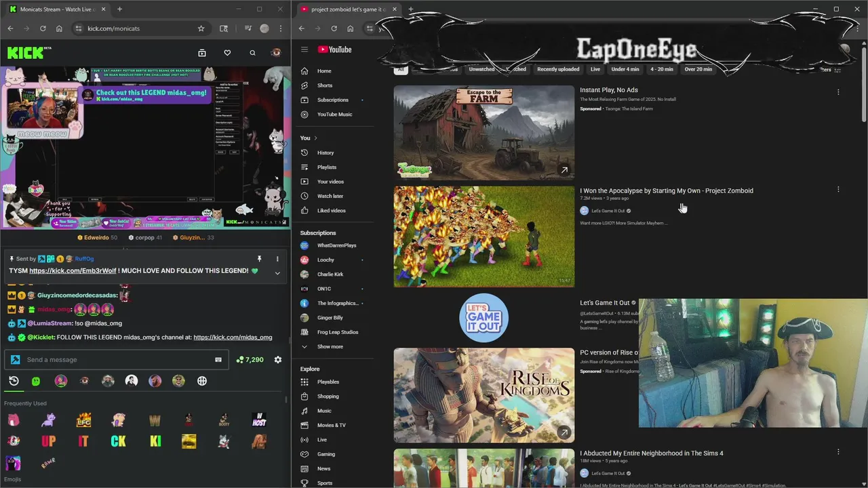Close the project zomboid YouTube tab
Viewport: 868px width, 488px height.
pos(394,9)
